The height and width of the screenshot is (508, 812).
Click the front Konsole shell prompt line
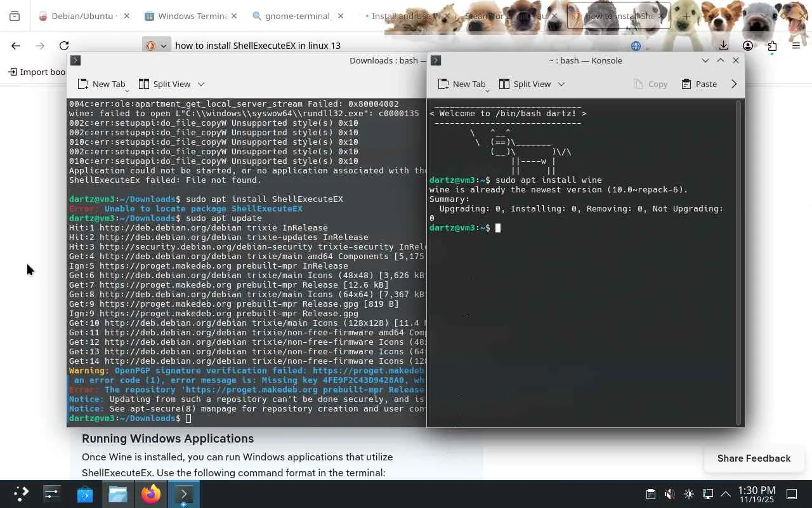(x=465, y=228)
